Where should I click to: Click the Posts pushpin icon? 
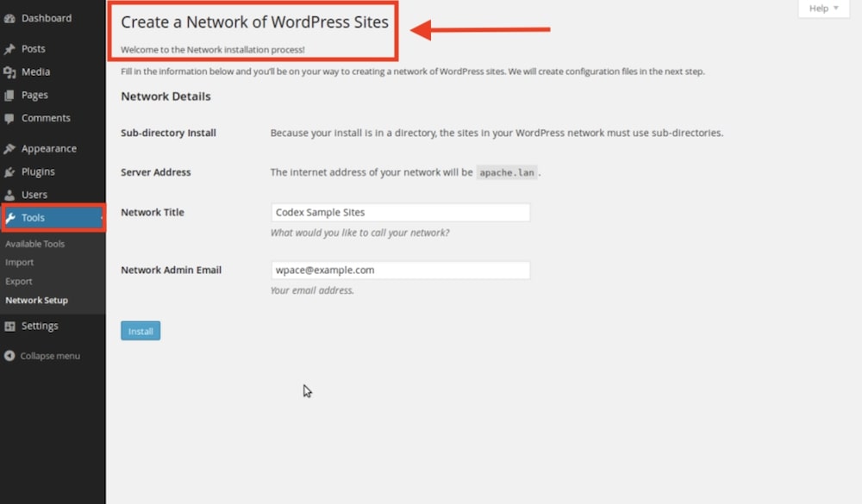click(x=9, y=49)
